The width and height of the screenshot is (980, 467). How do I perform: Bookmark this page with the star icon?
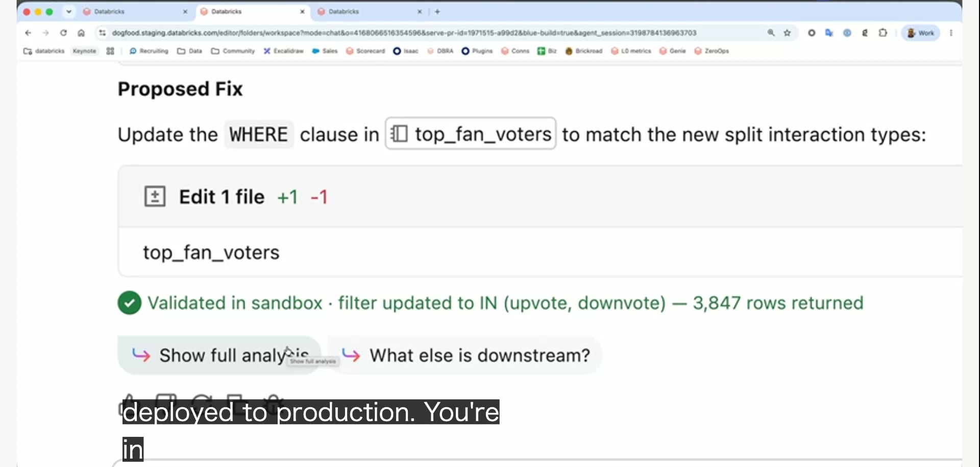pos(788,33)
